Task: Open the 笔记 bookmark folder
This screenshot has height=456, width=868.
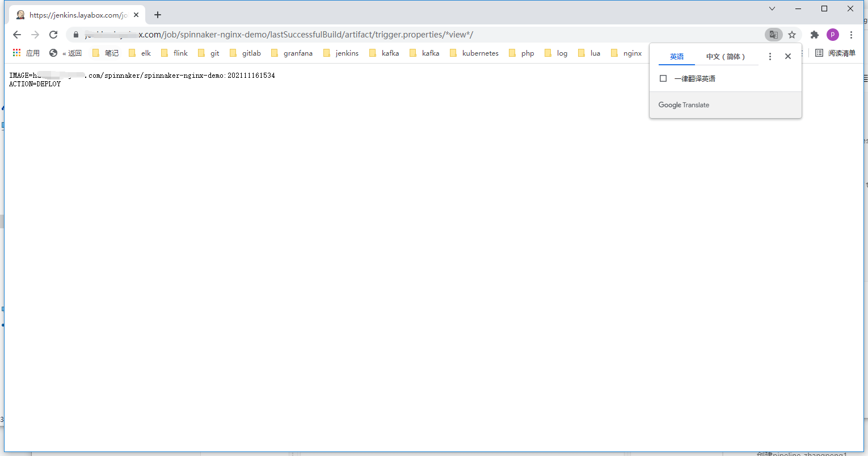Action: pyautogui.click(x=106, y=53)
